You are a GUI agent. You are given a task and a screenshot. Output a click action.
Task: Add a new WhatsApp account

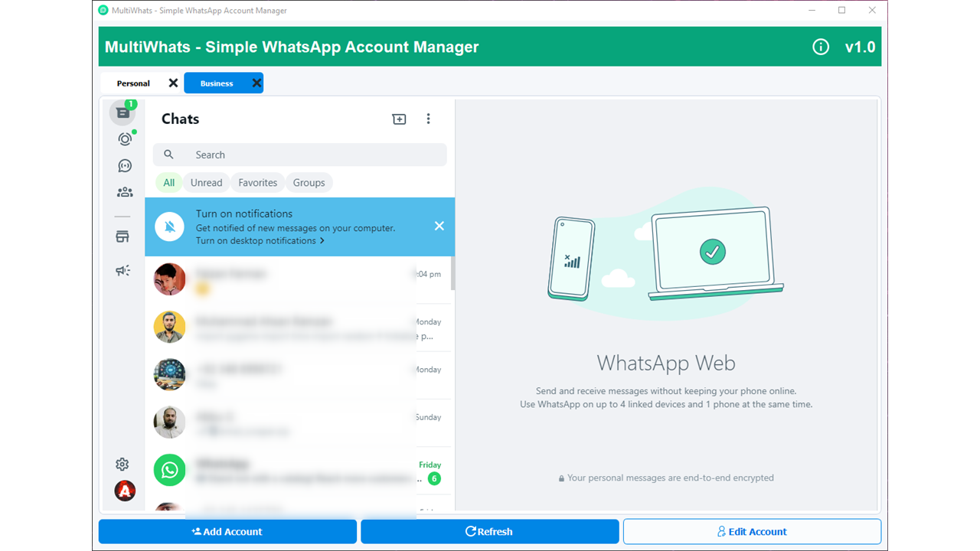point(227,531)
